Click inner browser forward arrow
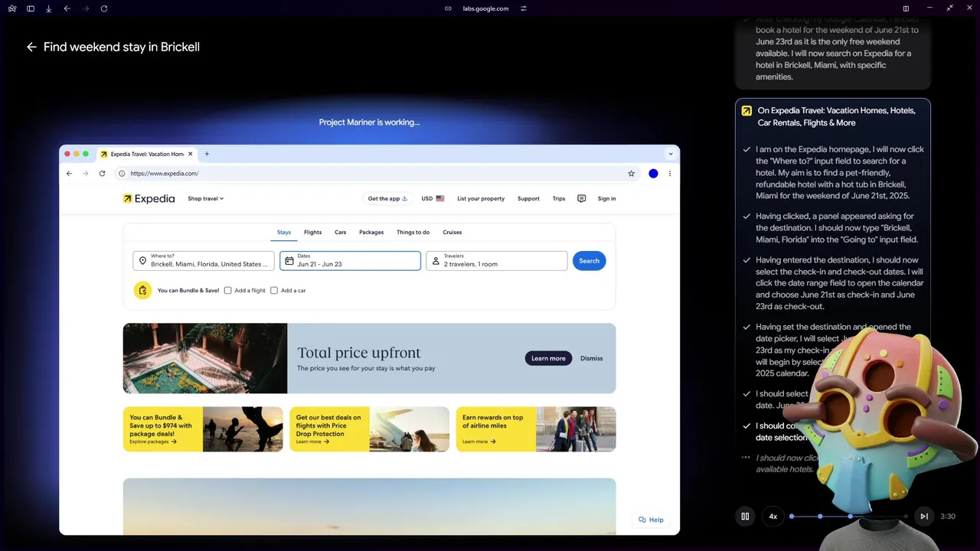 [x=85, y=174]
